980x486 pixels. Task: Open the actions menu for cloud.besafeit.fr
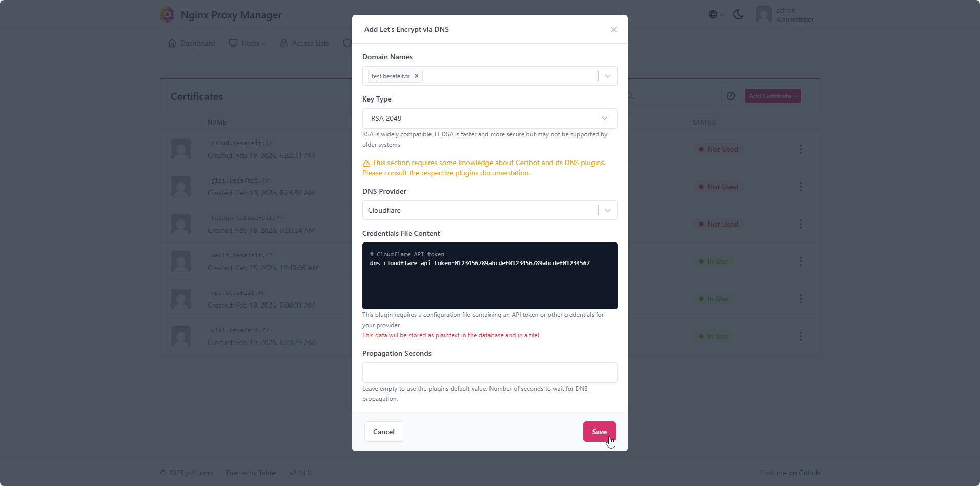(x=800, y=149)
